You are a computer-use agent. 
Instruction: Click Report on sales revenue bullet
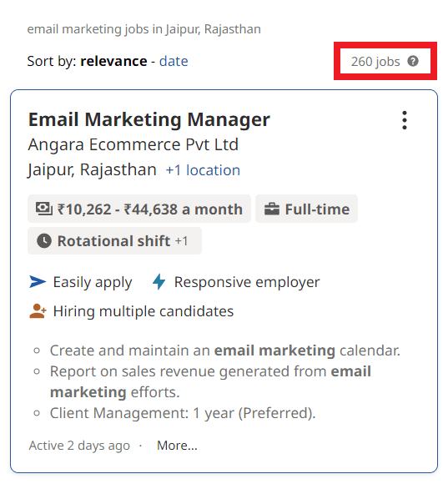pos(210,381)
